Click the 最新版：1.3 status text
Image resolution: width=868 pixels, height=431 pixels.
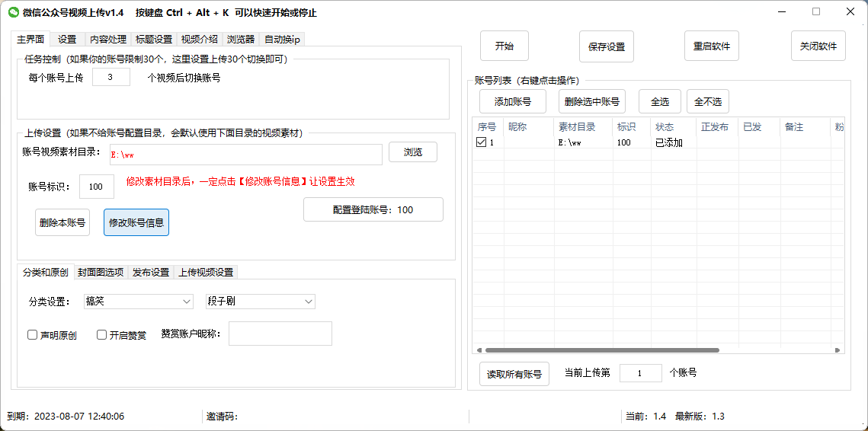[700, 417]
